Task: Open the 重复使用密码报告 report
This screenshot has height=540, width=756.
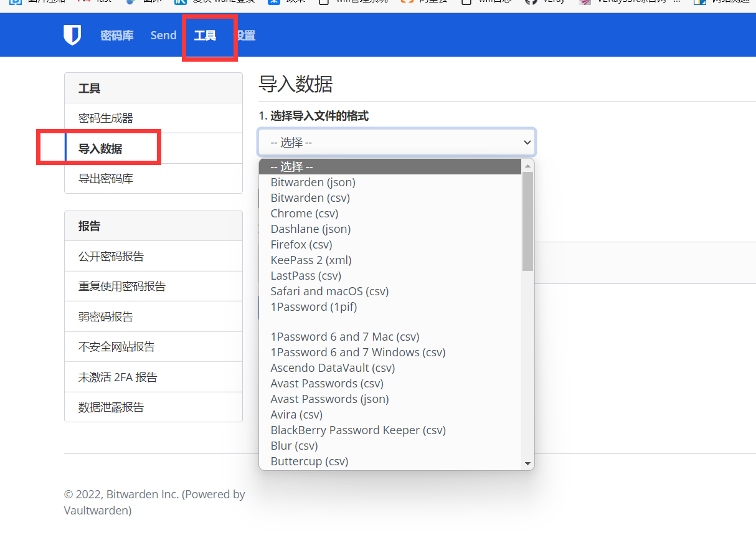Action: (x=153, y=287)
